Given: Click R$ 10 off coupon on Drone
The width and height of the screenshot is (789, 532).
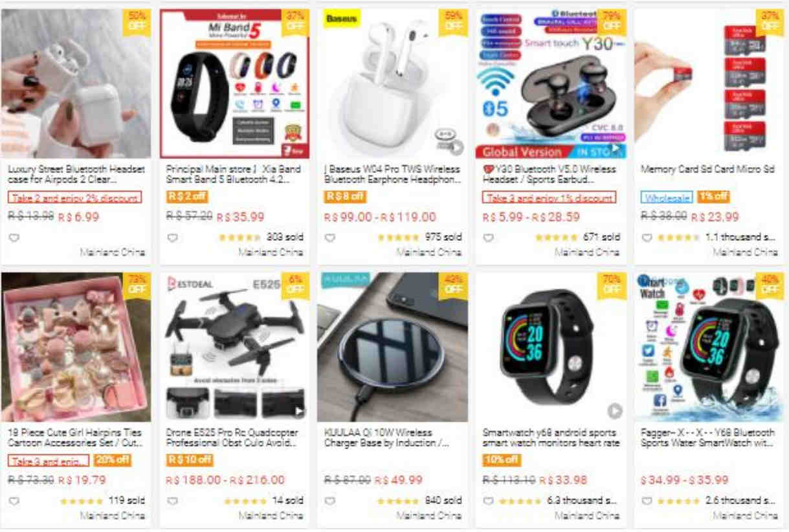Looking at the screenshot, I should pyautogui.click(x=190, y=460).
